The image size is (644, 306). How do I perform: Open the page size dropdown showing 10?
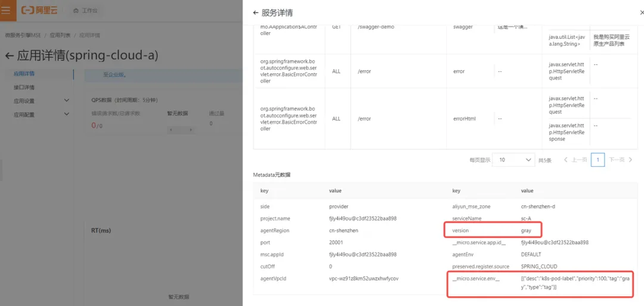(x=514, y=160)
